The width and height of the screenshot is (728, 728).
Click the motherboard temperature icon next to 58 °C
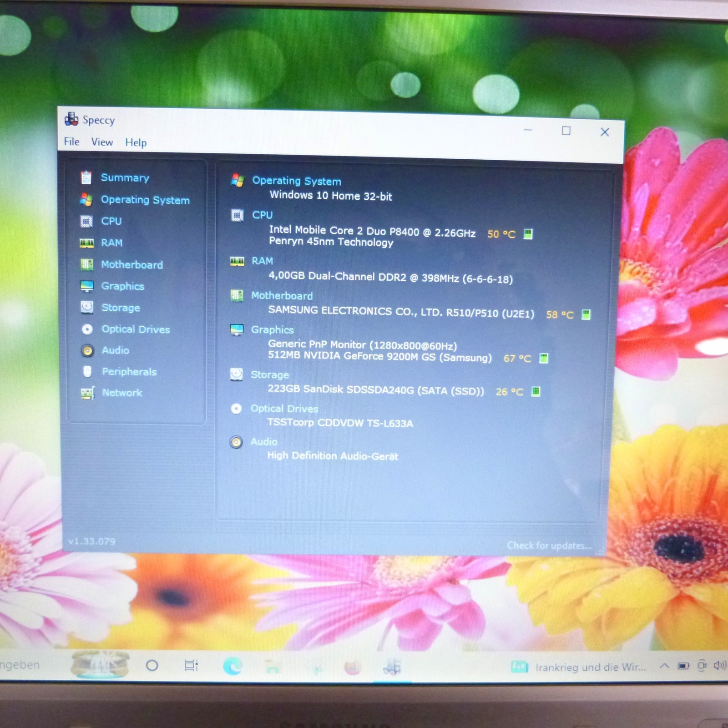point(586,314)
